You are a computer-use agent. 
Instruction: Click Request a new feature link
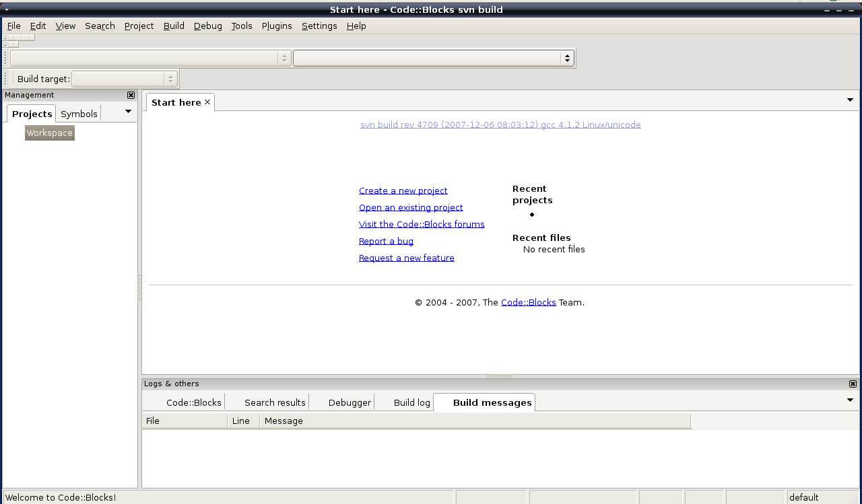(x=406, y=258)
